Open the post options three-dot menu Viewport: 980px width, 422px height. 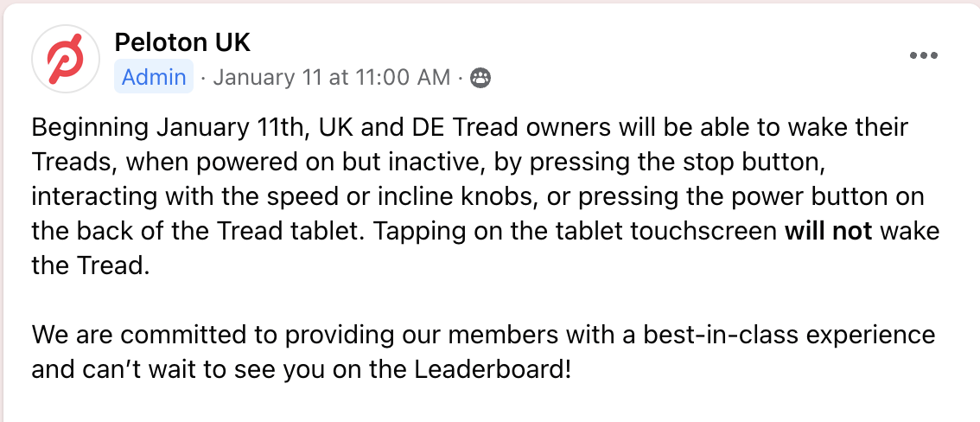[924, 55]
